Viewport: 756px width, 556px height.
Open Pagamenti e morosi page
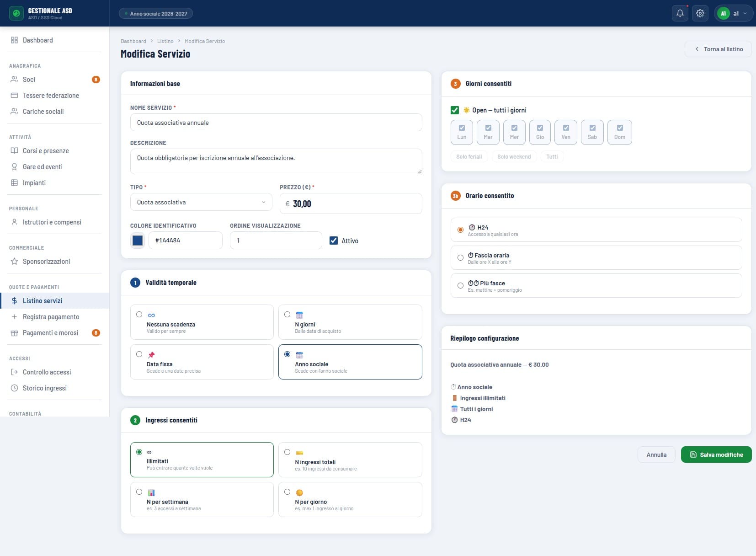(55, 333)
